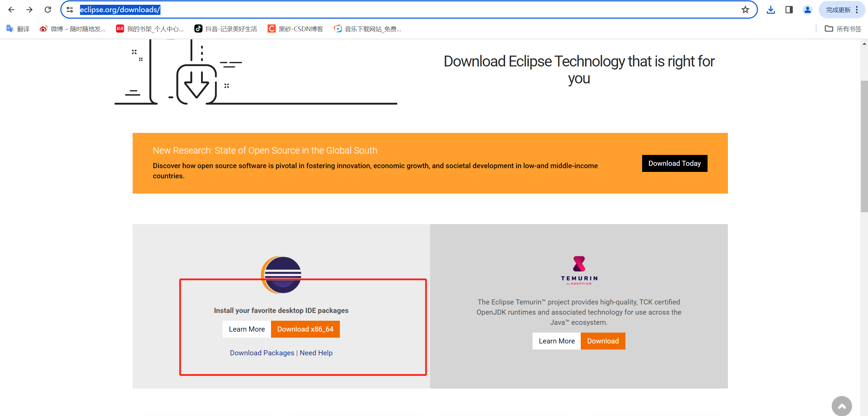Screen dimensions: 868x416
Task: Click the site information icon in address bar
Action: tap(70, 9)
